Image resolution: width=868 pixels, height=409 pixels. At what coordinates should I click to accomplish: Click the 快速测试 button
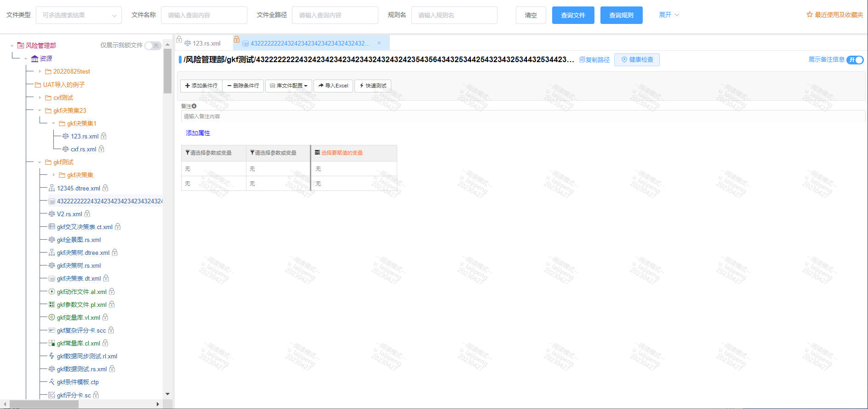[373, 86]
